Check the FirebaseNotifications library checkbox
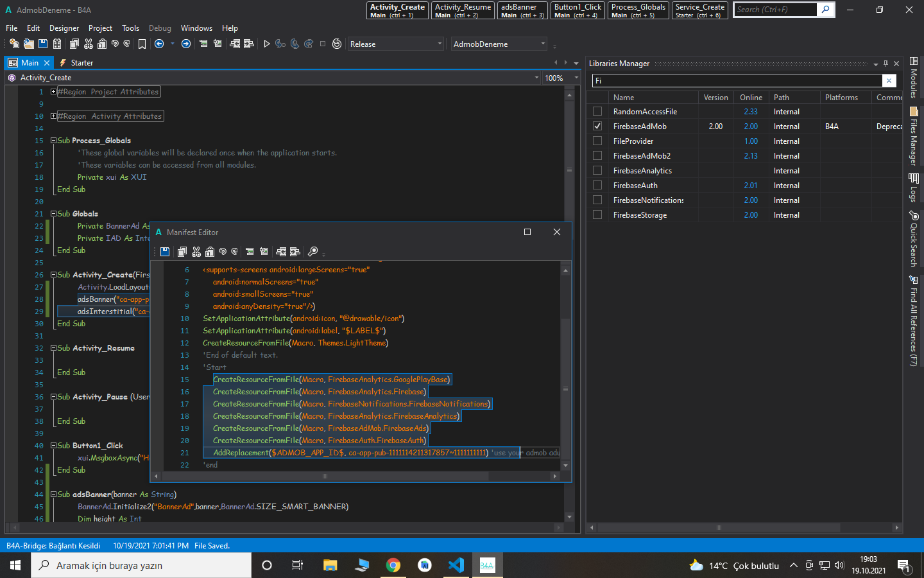Viewport: 924px width, 578px height. tap(597, 200)
